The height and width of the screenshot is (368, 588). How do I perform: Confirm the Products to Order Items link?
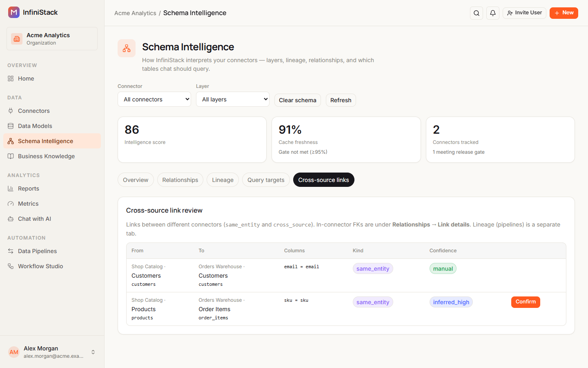point(526,302)
